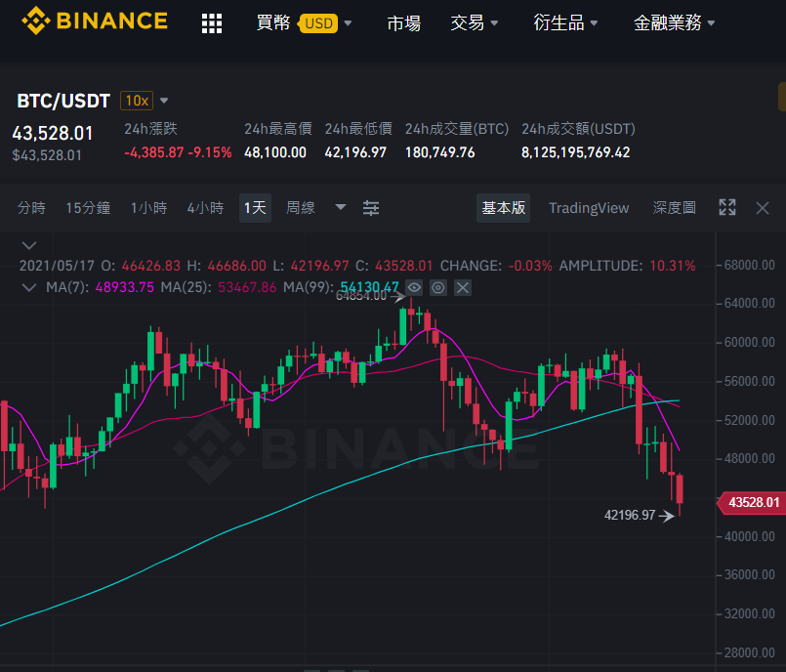Viewport: 786px width, 672px height.
Task: Click the MA(25) value 53467.86
Action: [x=247, y=287]
